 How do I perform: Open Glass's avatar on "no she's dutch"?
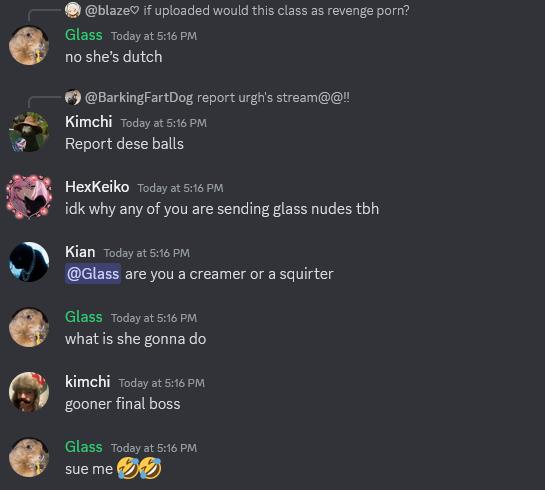point(29,45)
